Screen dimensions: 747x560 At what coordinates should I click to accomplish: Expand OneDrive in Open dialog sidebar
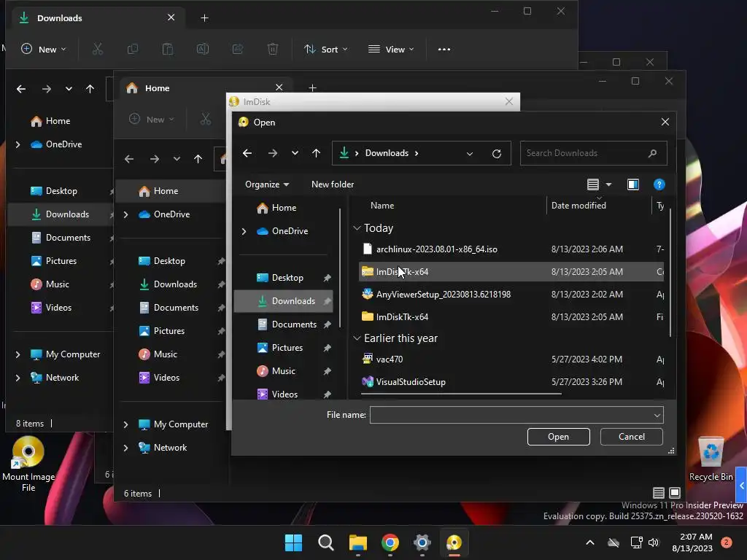coord(244,231)
